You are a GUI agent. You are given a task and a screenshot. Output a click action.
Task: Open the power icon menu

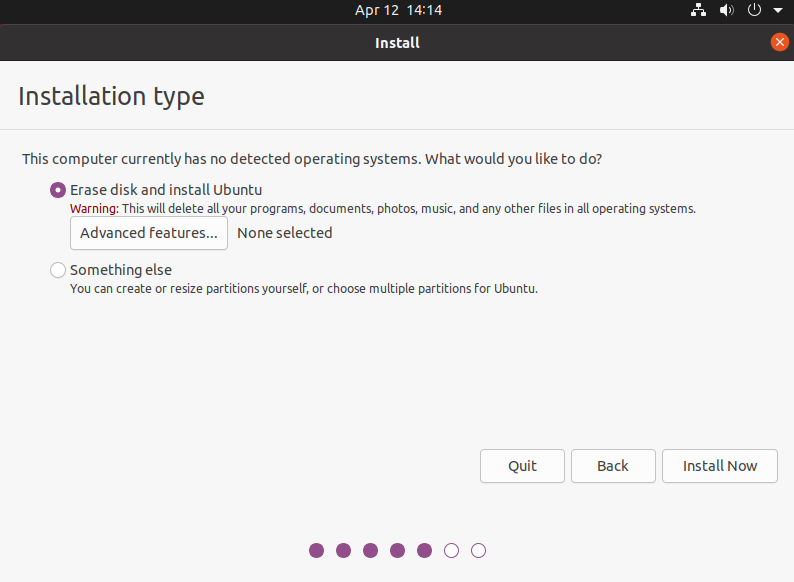tap(754, 10)
